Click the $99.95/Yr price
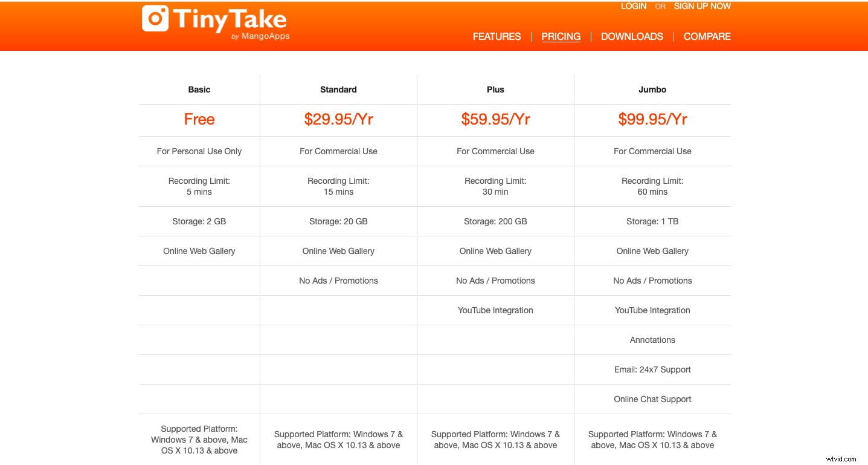Screen dimensions: 868x465 click(652, 119)
